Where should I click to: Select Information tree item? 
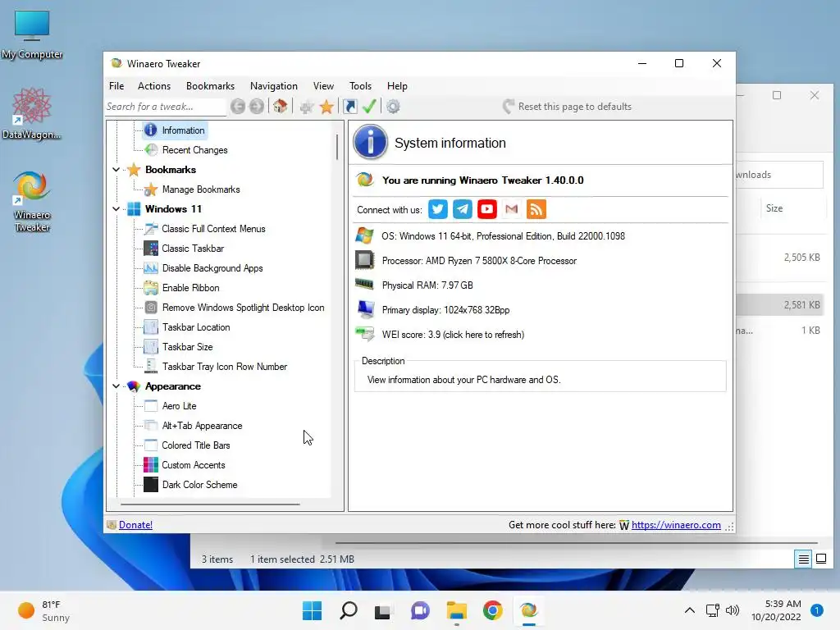point(183,130)
